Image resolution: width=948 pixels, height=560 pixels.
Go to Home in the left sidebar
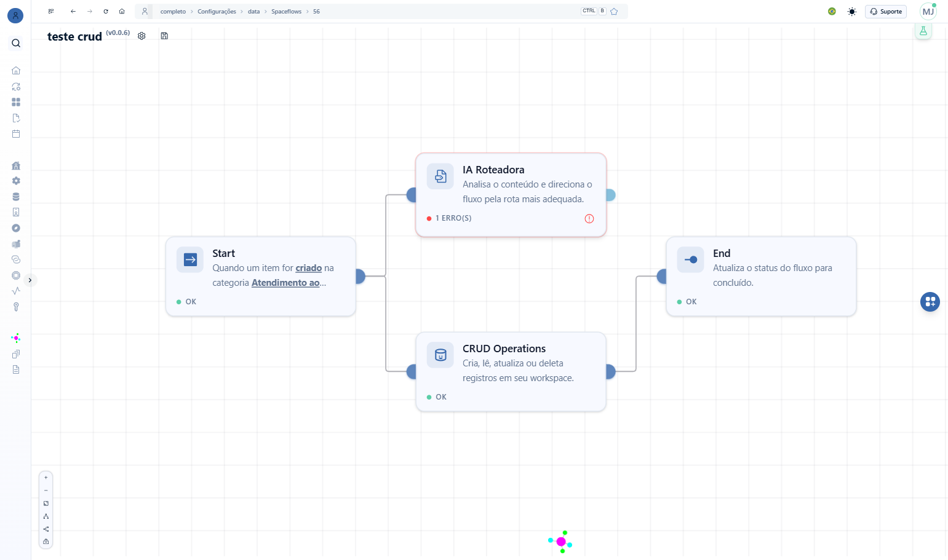pos(16,71)
